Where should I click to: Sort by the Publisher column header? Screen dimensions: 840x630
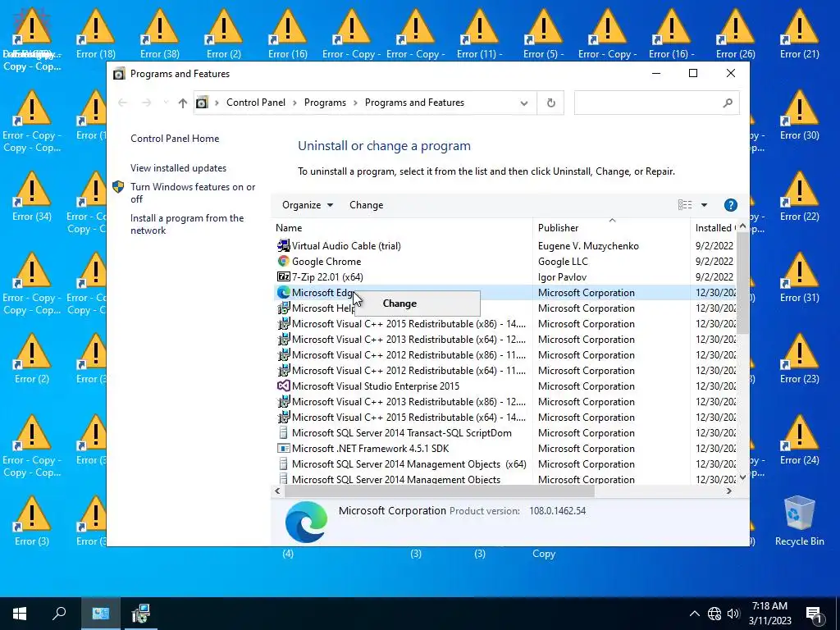click(611, 228)
